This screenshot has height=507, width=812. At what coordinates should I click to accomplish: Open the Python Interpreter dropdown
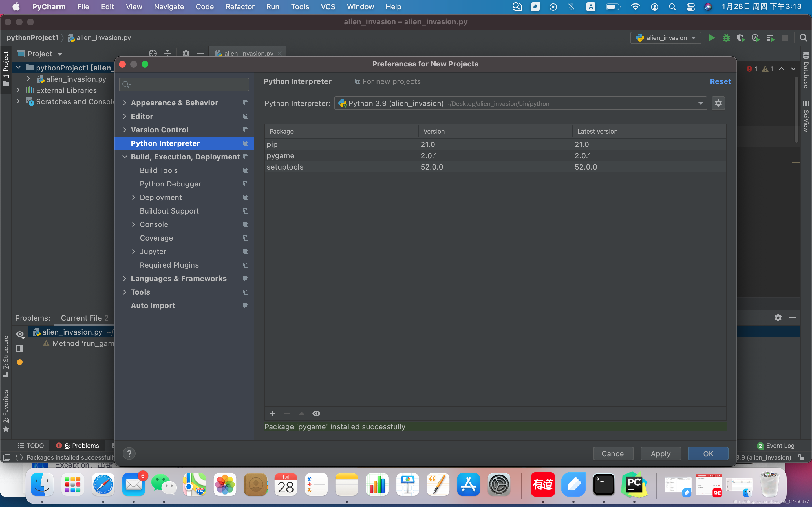700,103
